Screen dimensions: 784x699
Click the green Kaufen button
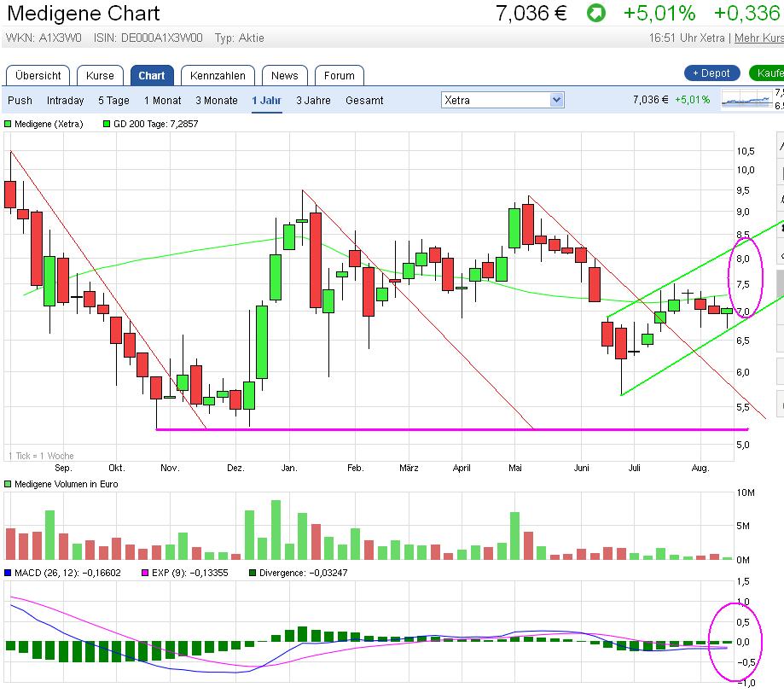click(768, 73)
